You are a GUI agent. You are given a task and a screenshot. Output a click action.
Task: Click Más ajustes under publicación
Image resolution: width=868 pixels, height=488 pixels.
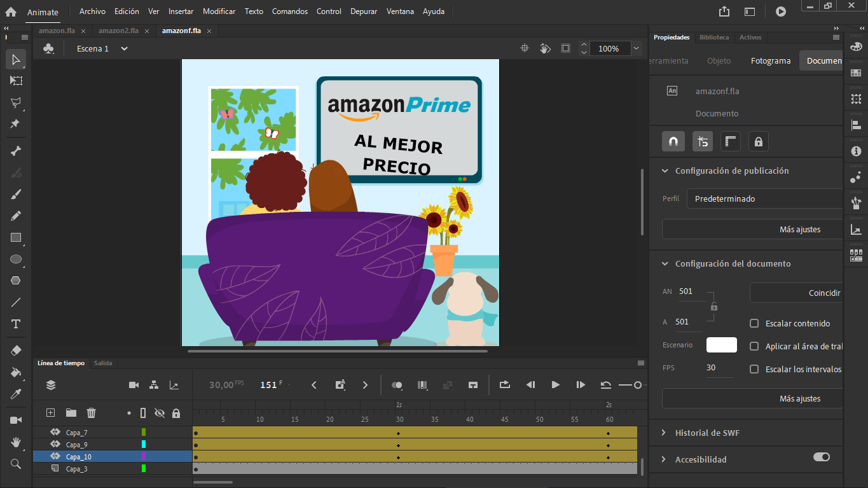tap(752, 229)
